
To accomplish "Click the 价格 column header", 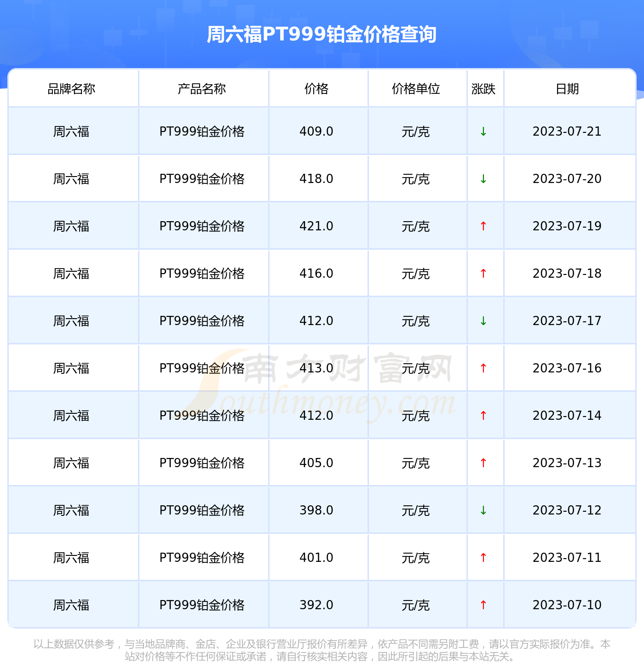I will (316, 89).
